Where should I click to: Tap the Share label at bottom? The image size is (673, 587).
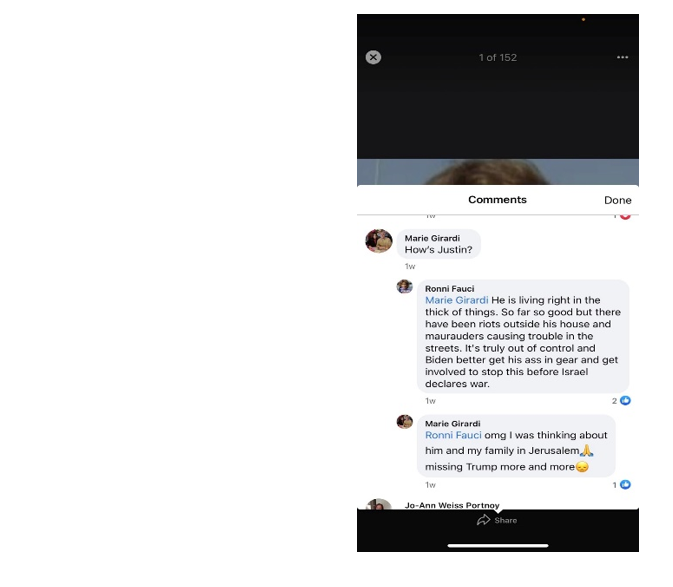[x=505, y=520]
